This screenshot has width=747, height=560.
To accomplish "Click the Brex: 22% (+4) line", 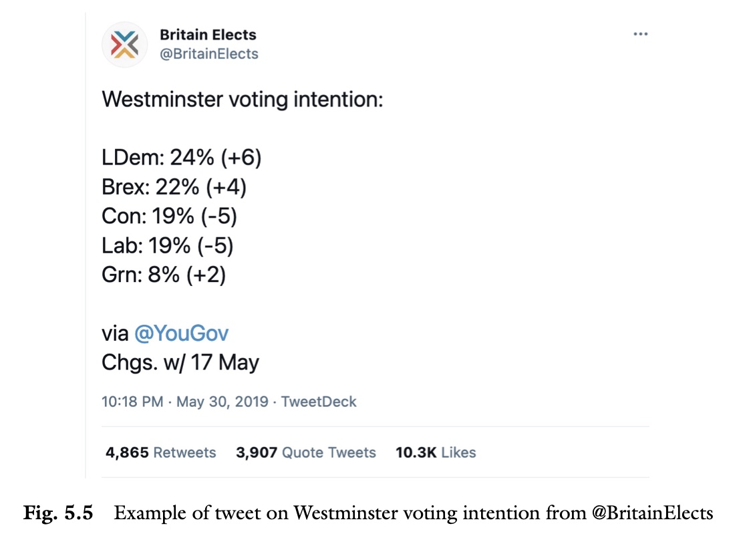I will pos(174,187).
